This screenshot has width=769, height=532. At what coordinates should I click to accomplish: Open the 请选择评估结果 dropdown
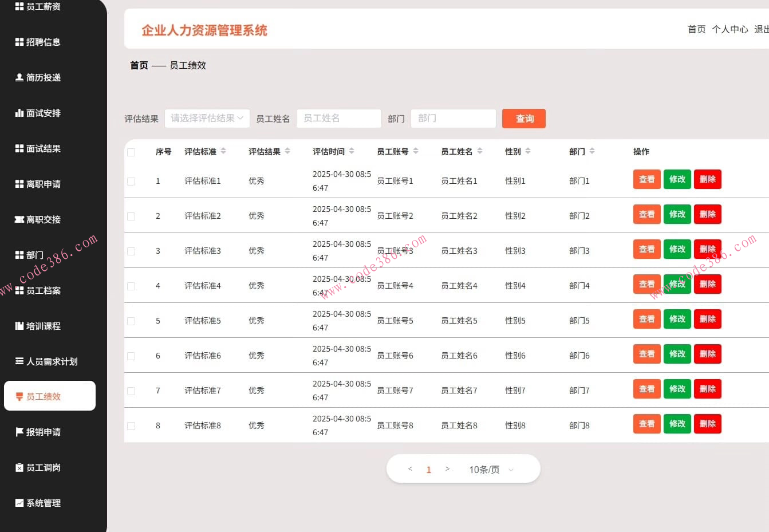click(x=207, y=119)
